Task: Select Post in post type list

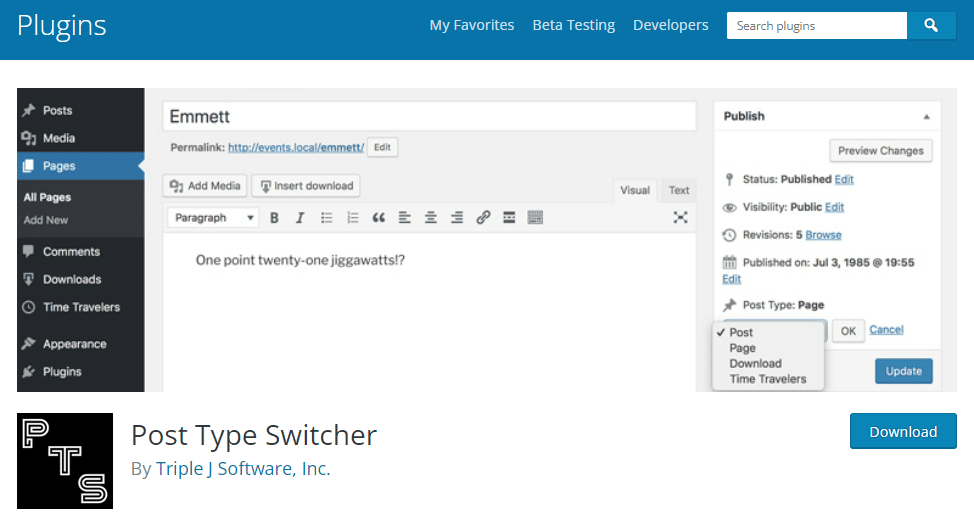Action: [741, 332]
